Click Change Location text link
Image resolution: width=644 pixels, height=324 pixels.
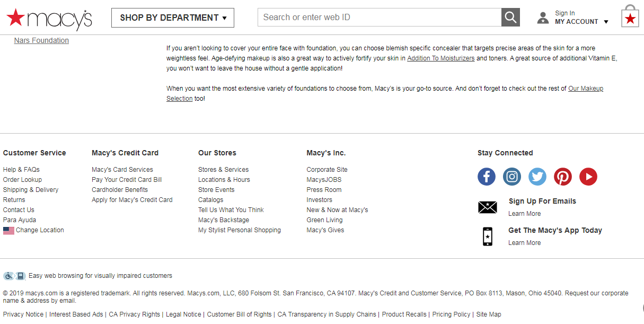pos(40,230)
